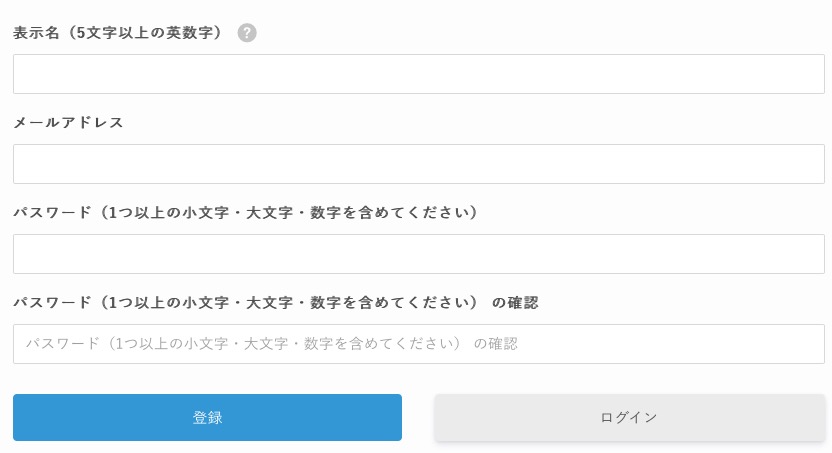This screenshot has height=453, width=832.
Task: Click the gray ログイン button
Action: coord(629,417)
